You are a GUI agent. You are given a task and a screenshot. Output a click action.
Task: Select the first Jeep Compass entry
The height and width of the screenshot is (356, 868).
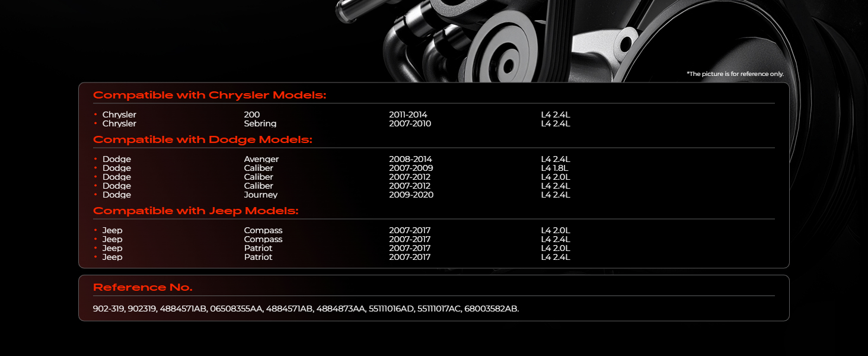[x=263, y=230]
